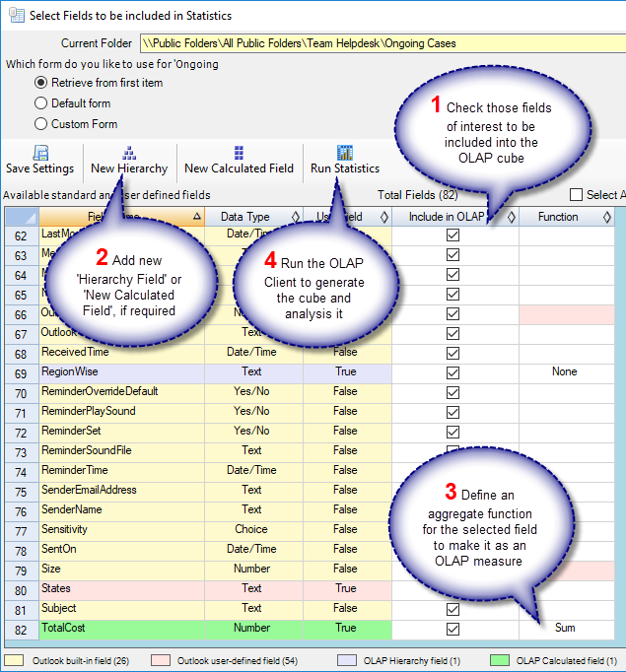Choose the 'Custom Form' radio option
The height and width of the screenshot is (672, 626).
tap(41, 124)
